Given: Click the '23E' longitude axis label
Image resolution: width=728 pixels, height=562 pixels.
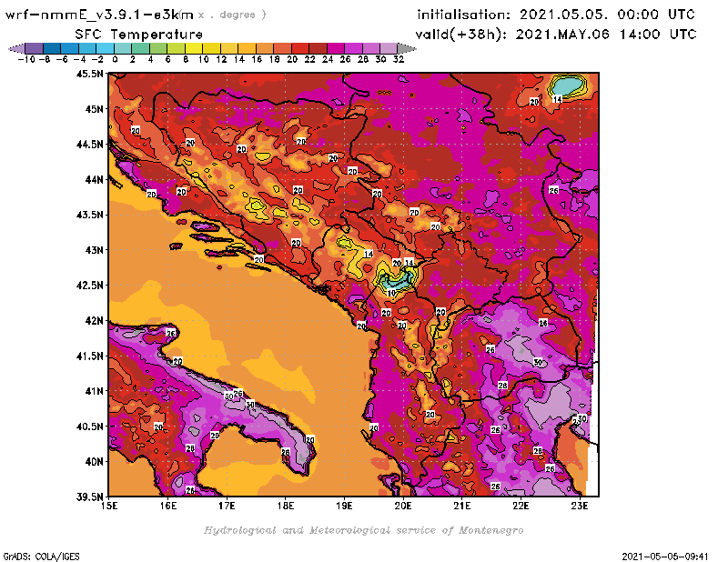Looking at the screenshot, I should (x=580, y=506).
